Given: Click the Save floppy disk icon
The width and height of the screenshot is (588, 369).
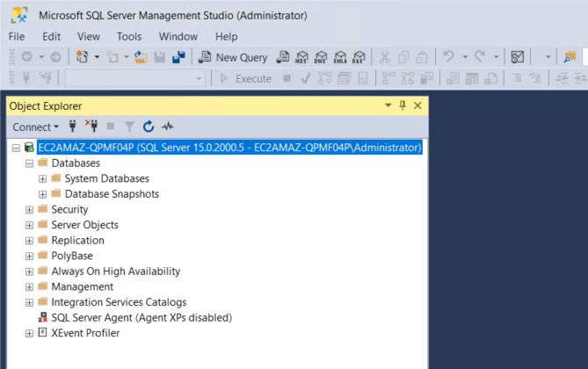Looking at the screenshot, I should coord(160,57).
